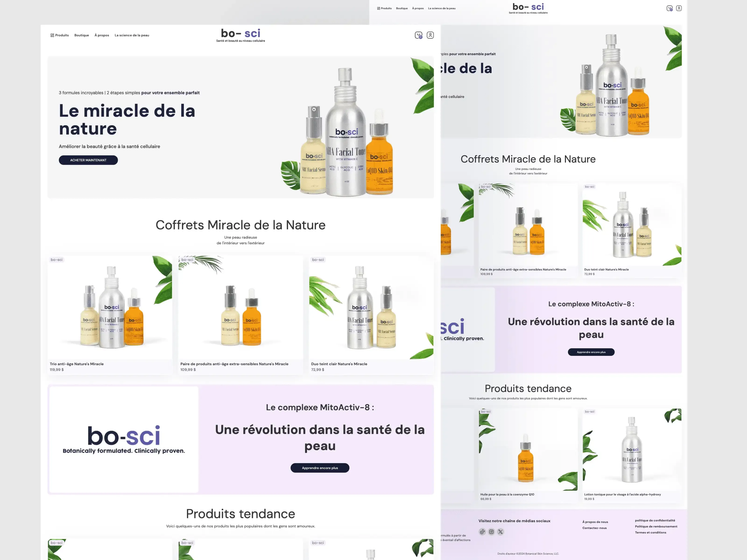This screenshot has width=747, height=560.
Task: Open the TikTok social icon in footer
Action: [482, 532]
